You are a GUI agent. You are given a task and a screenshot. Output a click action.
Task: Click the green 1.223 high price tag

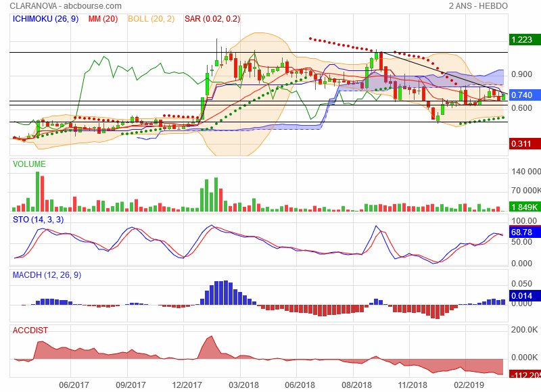tap(525, 40)
